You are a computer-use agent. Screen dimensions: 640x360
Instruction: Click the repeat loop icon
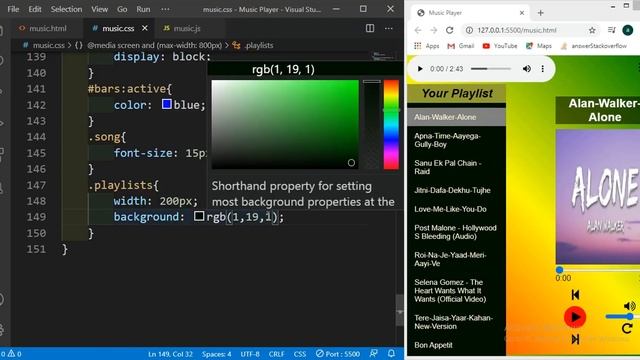point(627,329)
